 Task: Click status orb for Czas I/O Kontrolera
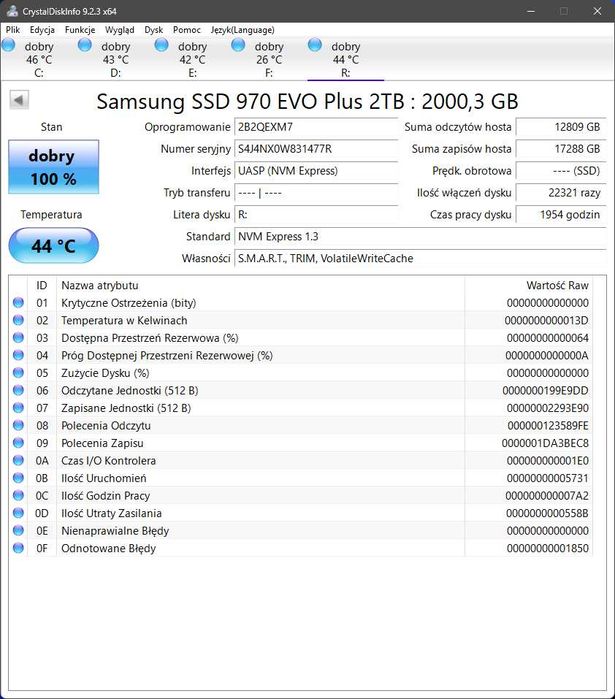(18, 461)
